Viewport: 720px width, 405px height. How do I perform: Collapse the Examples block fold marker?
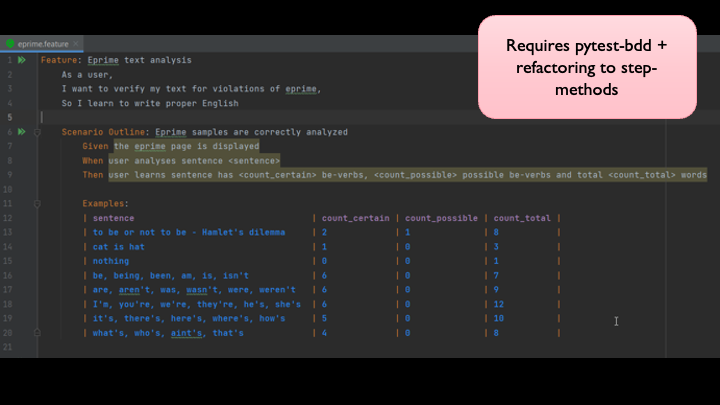38,204
